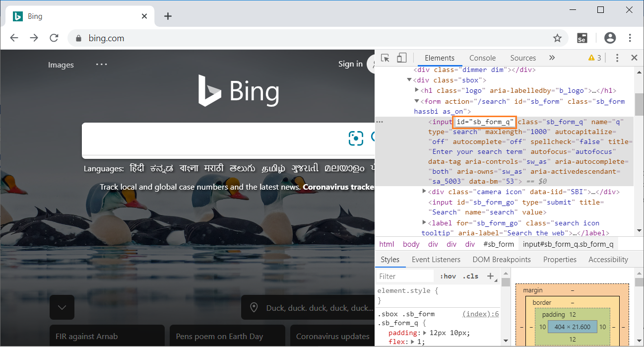Open Pens poem on Earth Day card

pos(227,336)
